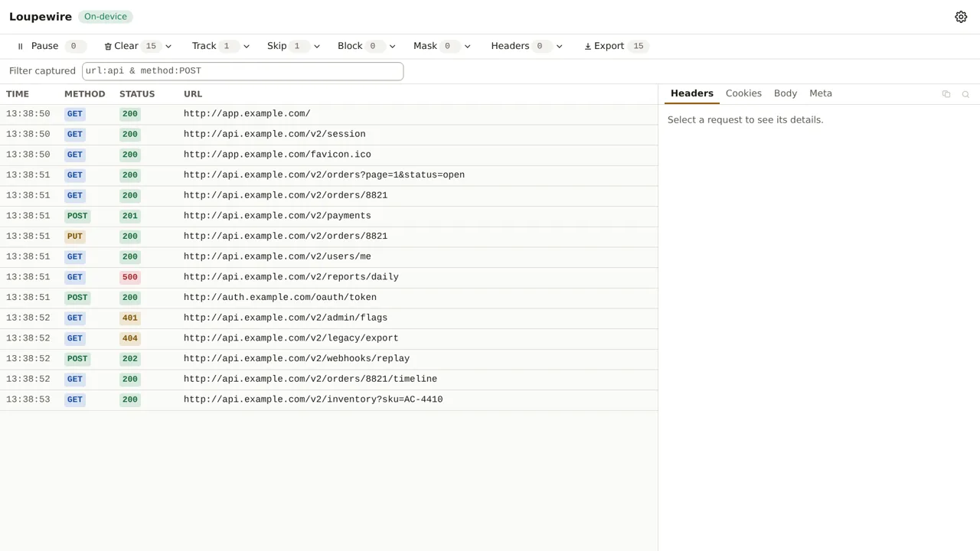Click the TIME column header

18,94
